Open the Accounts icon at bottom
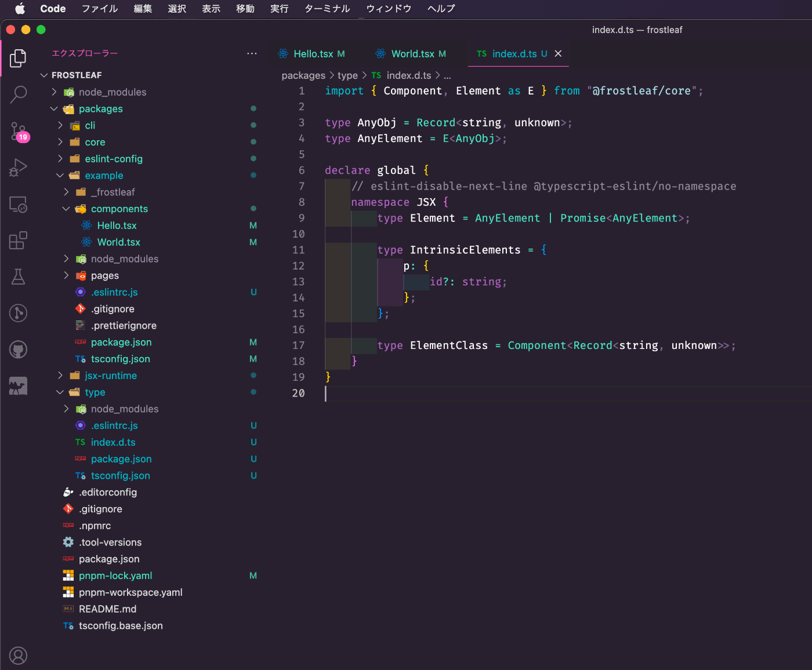Image resolution: width=812 pixels, height=670 pixels. [18, 656]
